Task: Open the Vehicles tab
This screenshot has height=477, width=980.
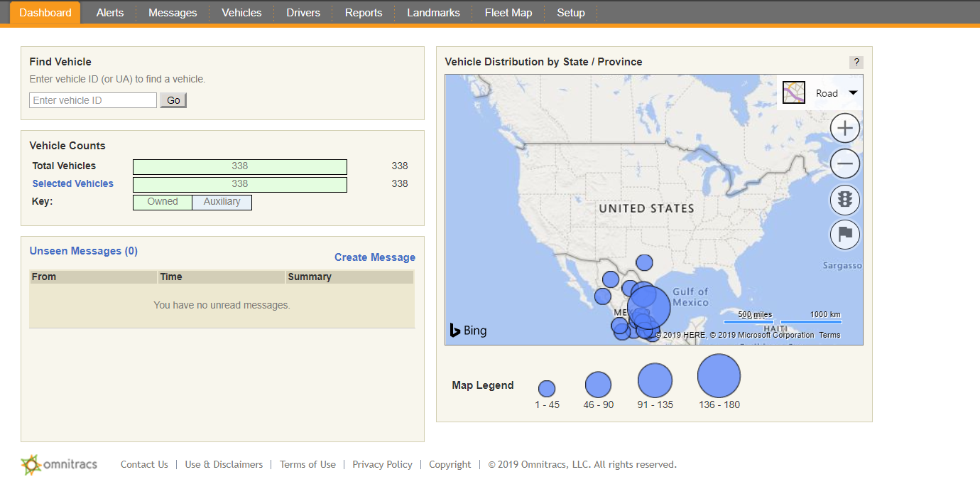Action: coord(241,13)
